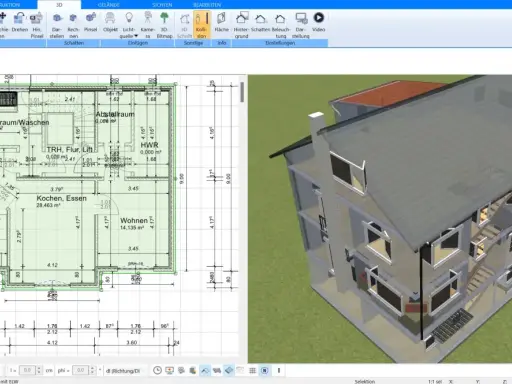Click the l value stepper arrows

click(x=39, y=370)
